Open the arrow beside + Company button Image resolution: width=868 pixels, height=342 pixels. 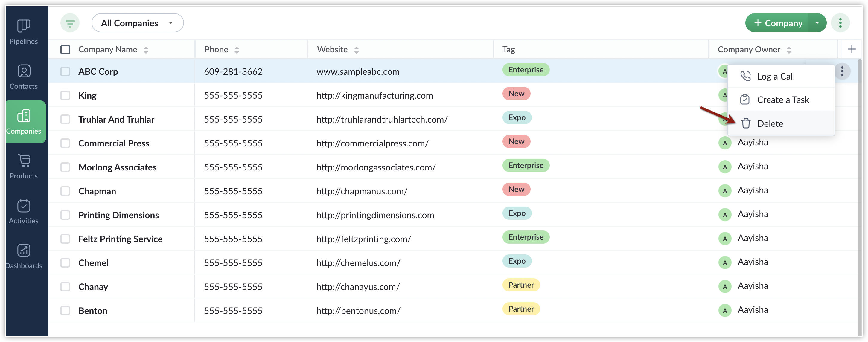[817, 23]
